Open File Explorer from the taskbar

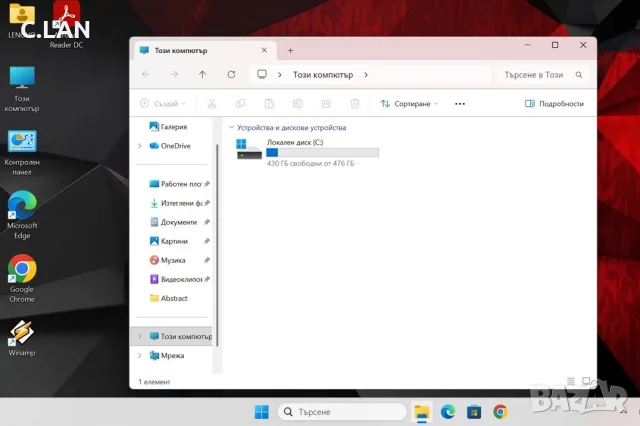point(422,412)
